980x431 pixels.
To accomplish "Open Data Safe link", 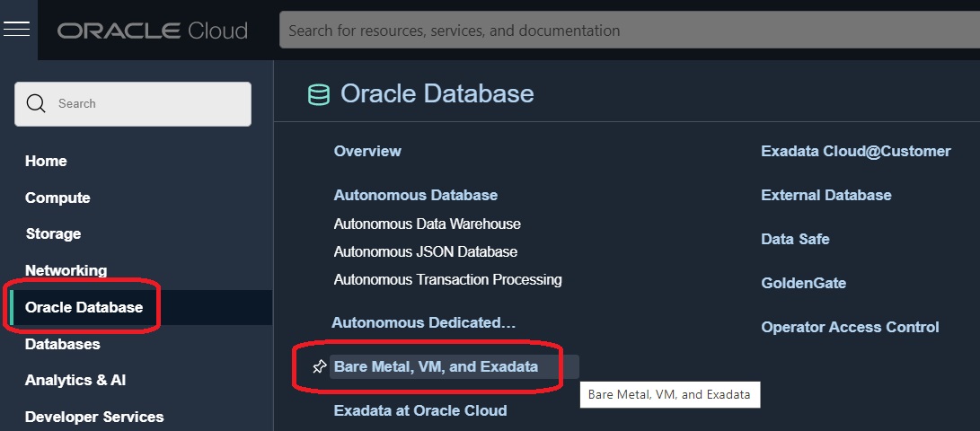I will point(795,239).
